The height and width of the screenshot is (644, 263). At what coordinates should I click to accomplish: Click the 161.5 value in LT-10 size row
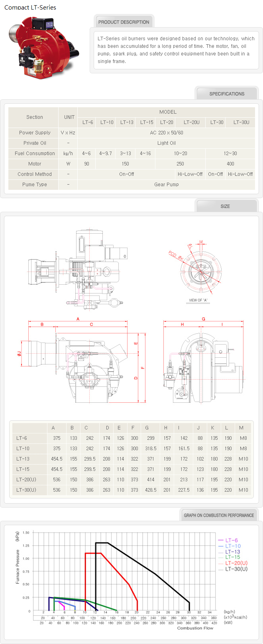coord(184,449)
